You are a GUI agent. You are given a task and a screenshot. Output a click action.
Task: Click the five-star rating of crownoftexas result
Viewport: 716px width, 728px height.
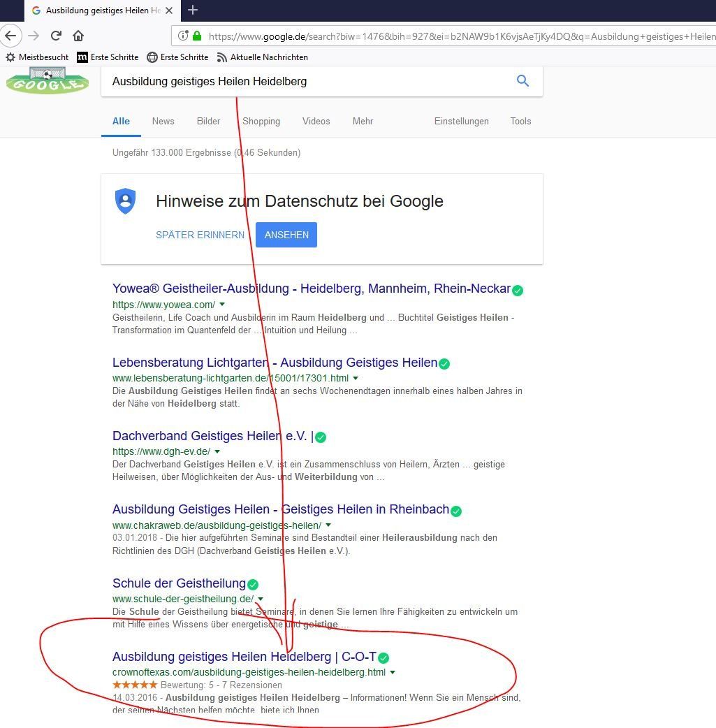point(135,685)
